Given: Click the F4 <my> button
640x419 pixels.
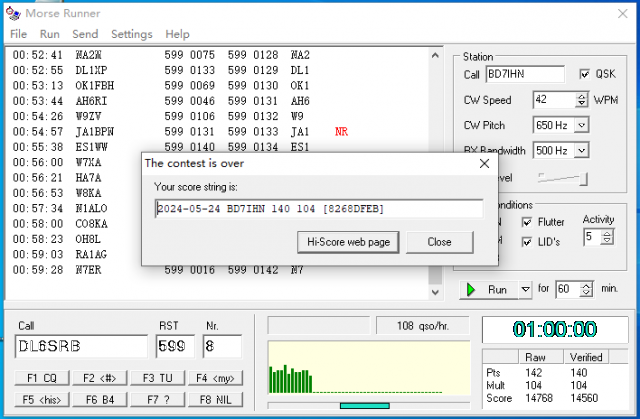Looking at the screenshot, I should pos(216,378).
